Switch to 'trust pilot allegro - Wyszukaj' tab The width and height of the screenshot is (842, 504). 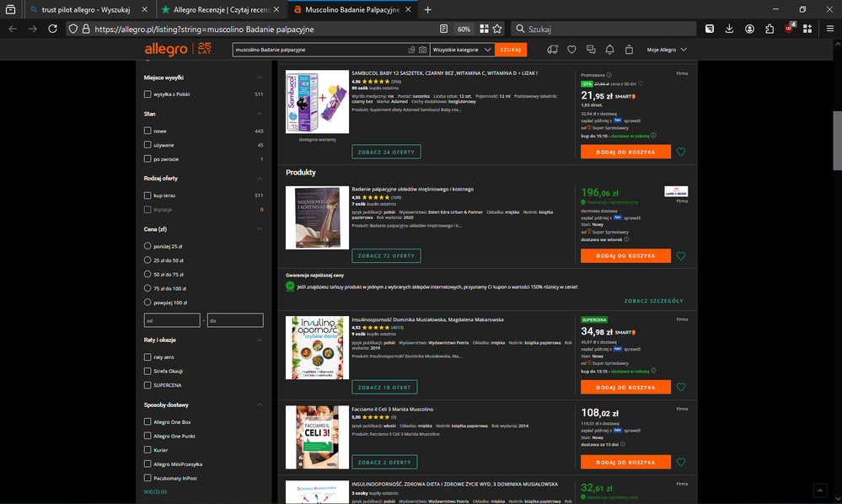point(88,9)
